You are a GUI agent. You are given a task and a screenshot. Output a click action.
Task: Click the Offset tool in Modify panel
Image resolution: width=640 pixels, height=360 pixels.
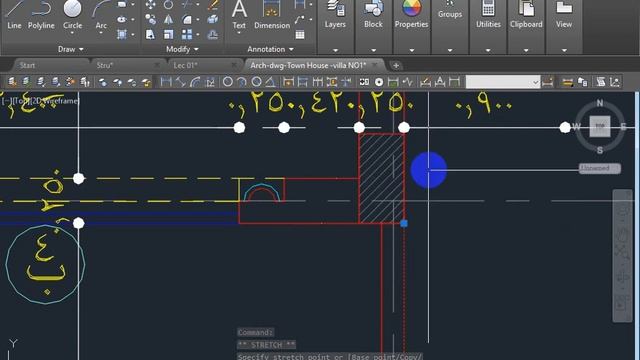point(213,34)
